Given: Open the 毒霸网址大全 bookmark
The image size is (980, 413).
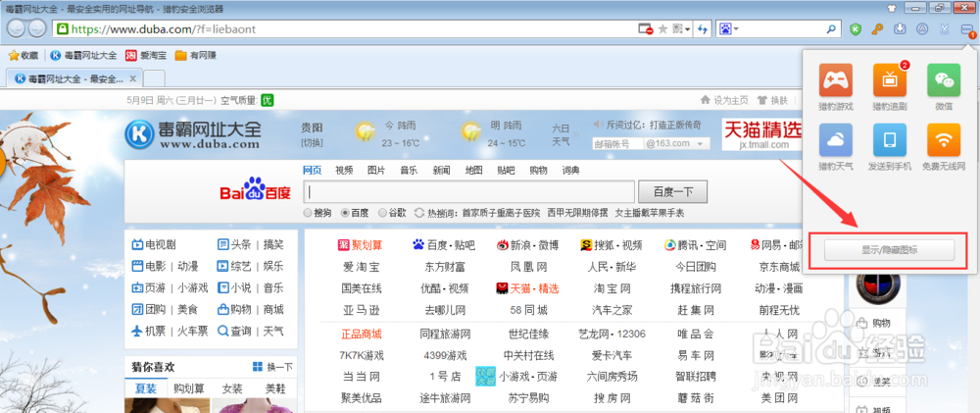Looking at the screenshot, I should click(x=83, y=55).
